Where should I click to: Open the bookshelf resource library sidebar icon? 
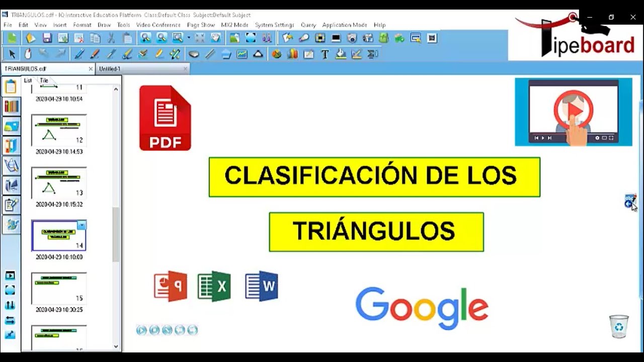(11, 106)
